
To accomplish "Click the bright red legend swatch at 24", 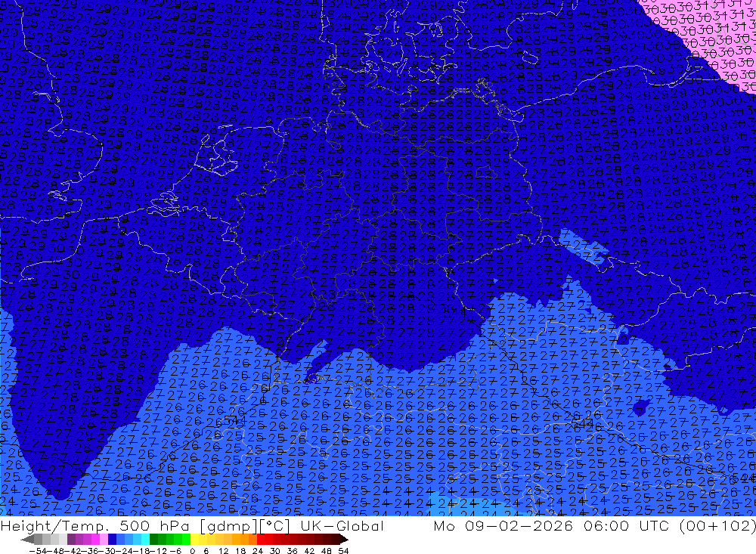I will click(x=261, y=539).
